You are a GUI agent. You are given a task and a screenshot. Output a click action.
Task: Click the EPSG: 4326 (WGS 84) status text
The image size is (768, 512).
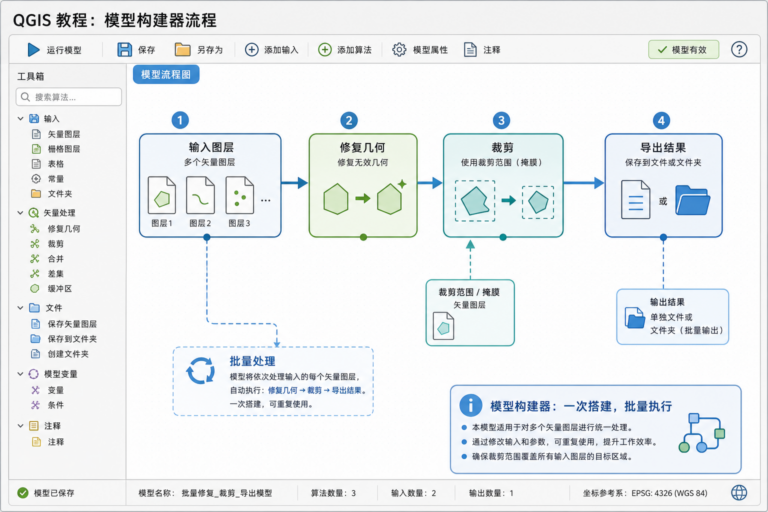[x=669, y=493]
